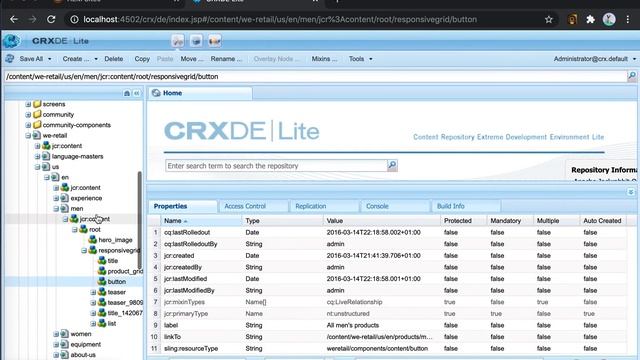Select the Home tab
This screenshot has height=360, width=640.
coord(200,93)
